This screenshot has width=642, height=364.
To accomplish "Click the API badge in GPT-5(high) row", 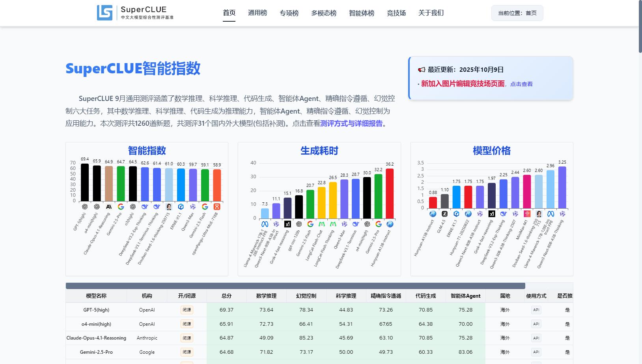I will [536, 310].
